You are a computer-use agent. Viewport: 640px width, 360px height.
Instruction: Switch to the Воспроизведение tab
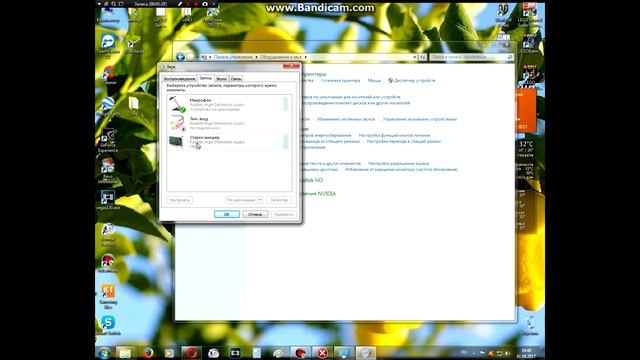(x=179, y=78)
